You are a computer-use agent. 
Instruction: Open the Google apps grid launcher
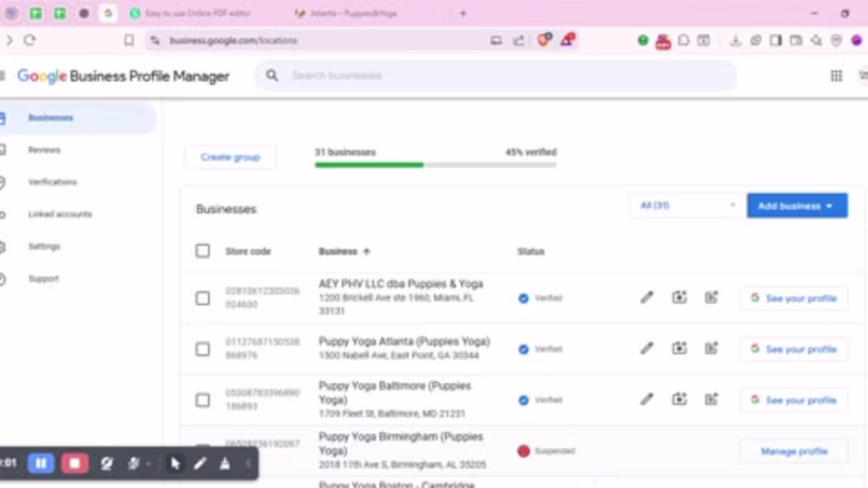tap(835, 75)
